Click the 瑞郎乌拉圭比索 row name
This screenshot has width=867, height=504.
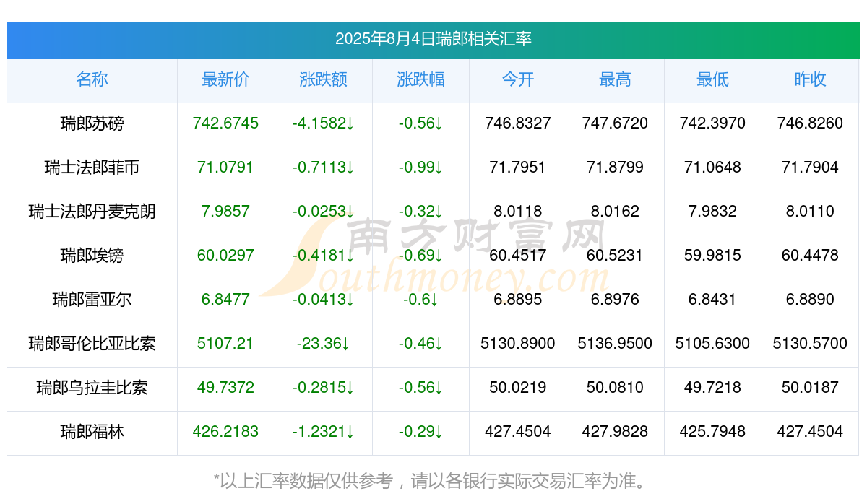click(x=92, y=387)
